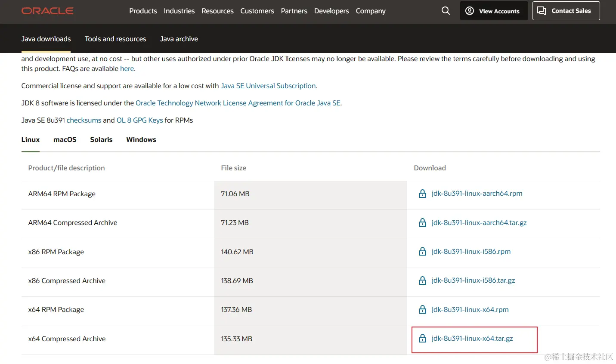Open the Products menu
This screenshot has height=364, width=616.
[143, 11]
